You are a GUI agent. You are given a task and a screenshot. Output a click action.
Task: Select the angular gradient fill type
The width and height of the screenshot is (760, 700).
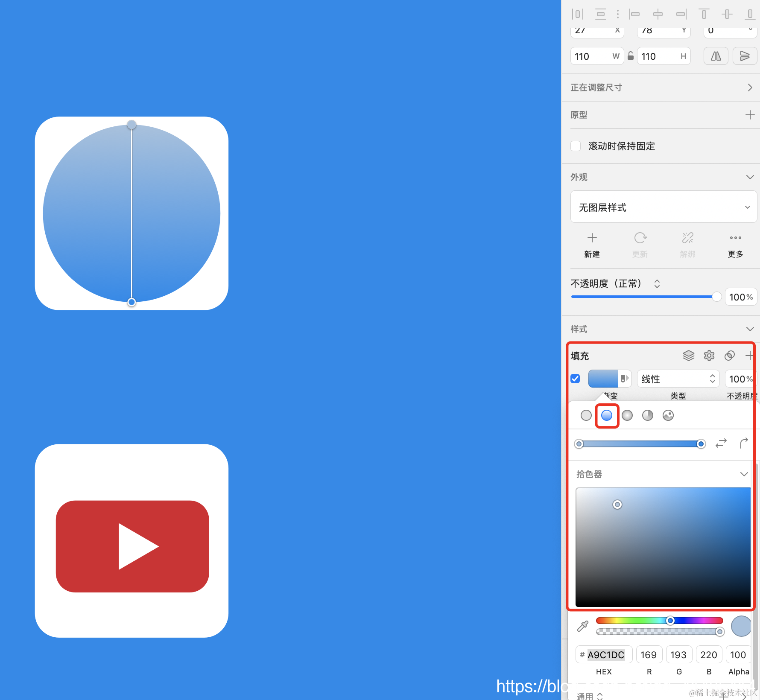tap(648, 415)
